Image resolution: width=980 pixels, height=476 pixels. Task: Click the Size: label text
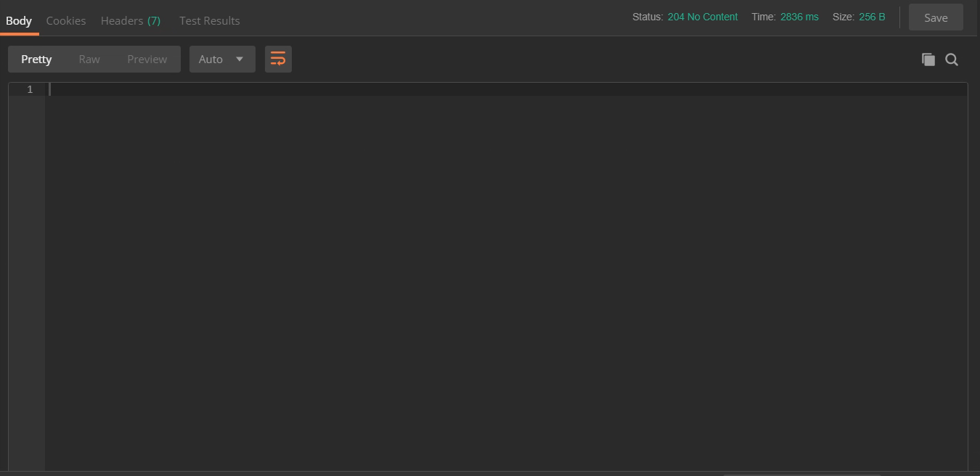843,17
